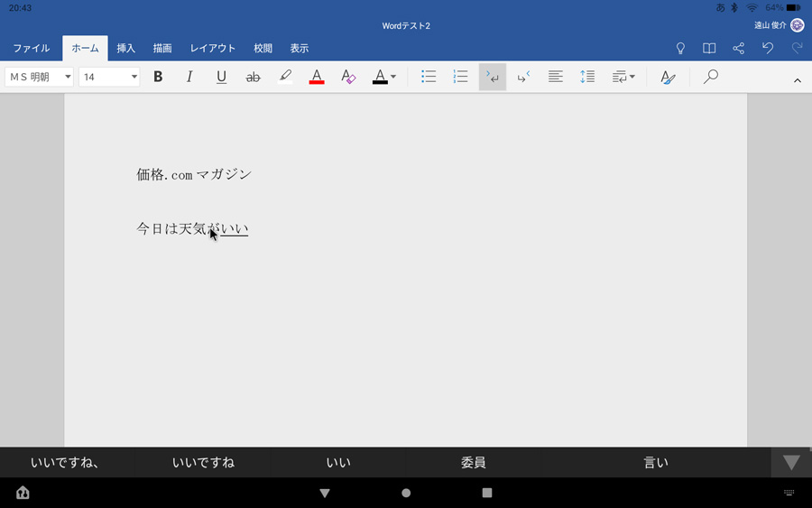Clear formatting with the eraser A icon

click(348, 77)
